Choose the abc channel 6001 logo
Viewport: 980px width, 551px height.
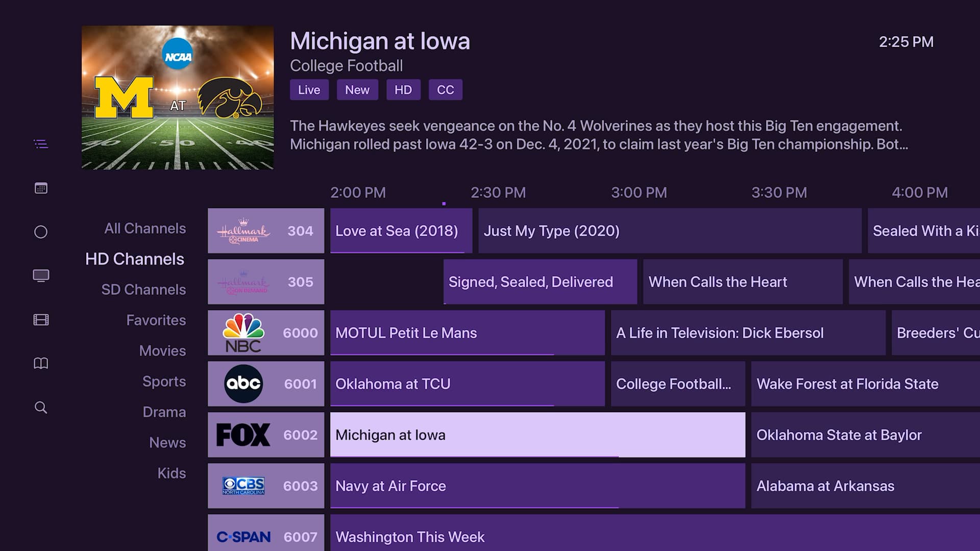pos(243,384)
